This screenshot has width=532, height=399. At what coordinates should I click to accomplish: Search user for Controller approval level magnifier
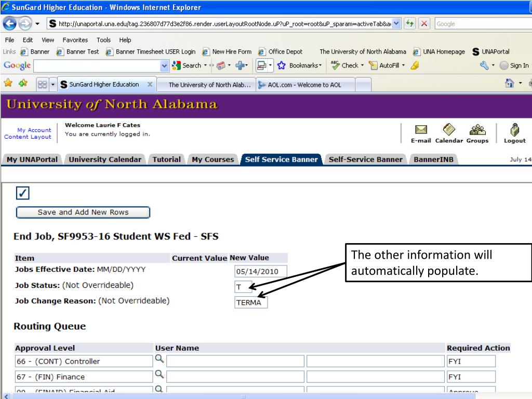[159, 358]
